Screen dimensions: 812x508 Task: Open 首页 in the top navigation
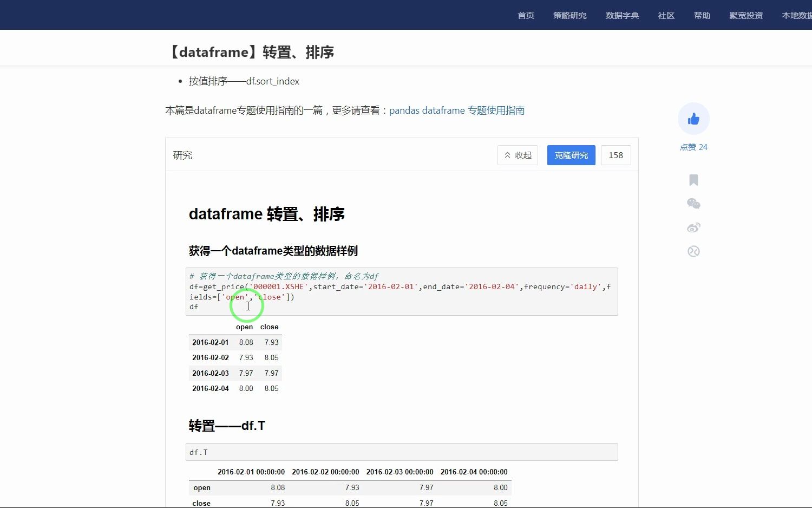tap(526, 15)
